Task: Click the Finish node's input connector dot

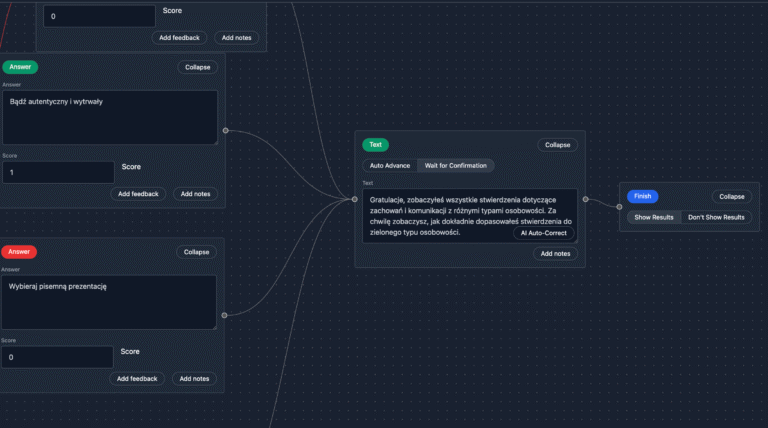Action: tap(619, 205)
